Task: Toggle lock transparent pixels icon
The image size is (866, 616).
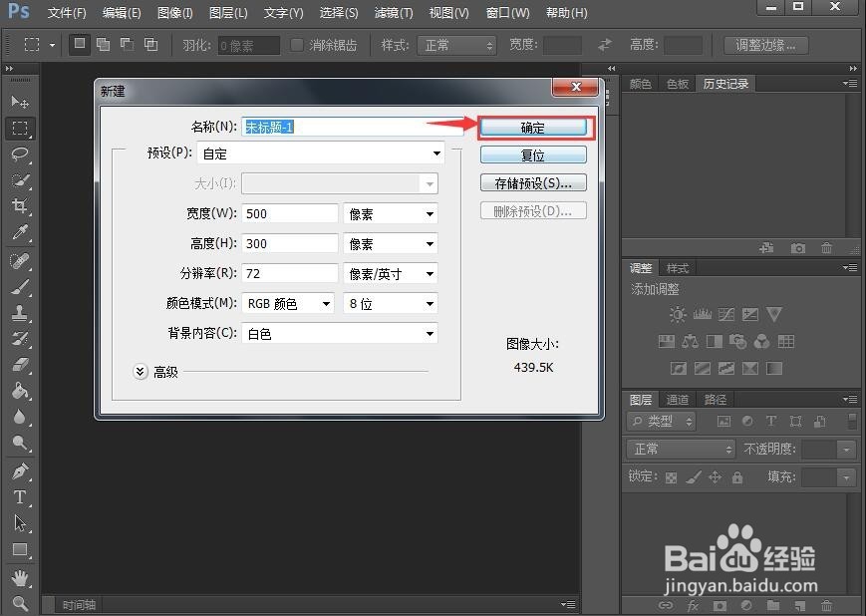Action: point(671,477)
